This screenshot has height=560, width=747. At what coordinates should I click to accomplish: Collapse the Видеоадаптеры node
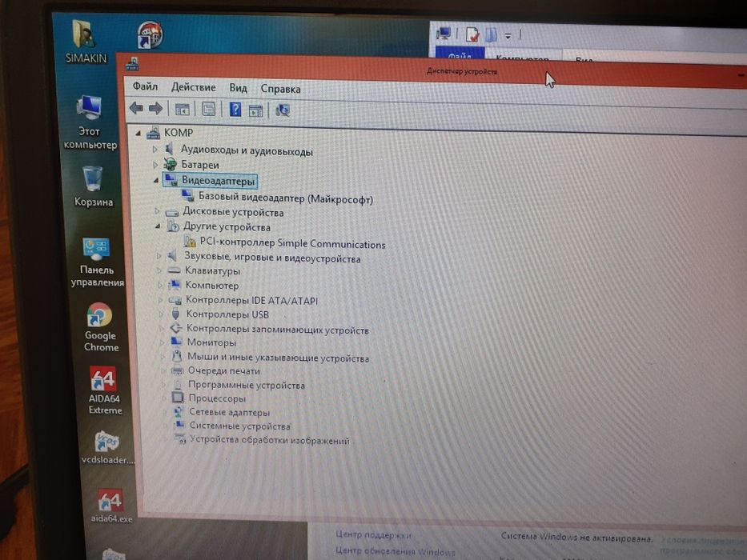tap(156, 181)
